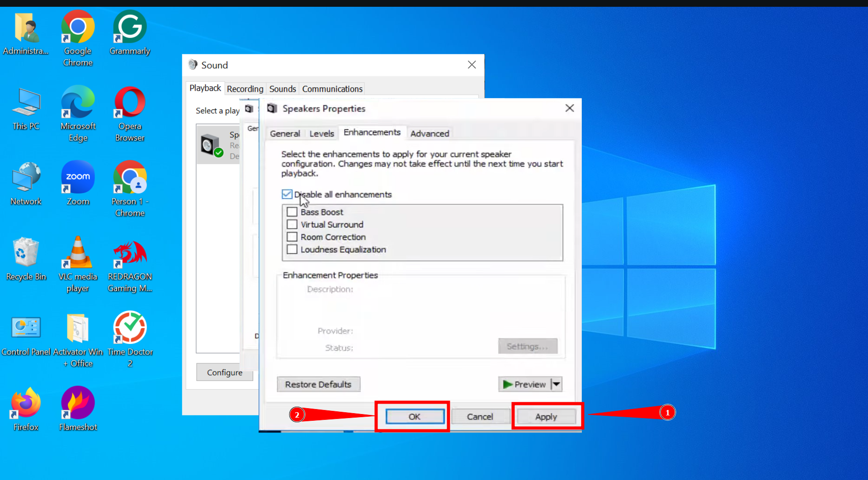Open the Sounds tab in Sound window
The width and height of the screenshot is (868, 480).
tap(283, 89)
